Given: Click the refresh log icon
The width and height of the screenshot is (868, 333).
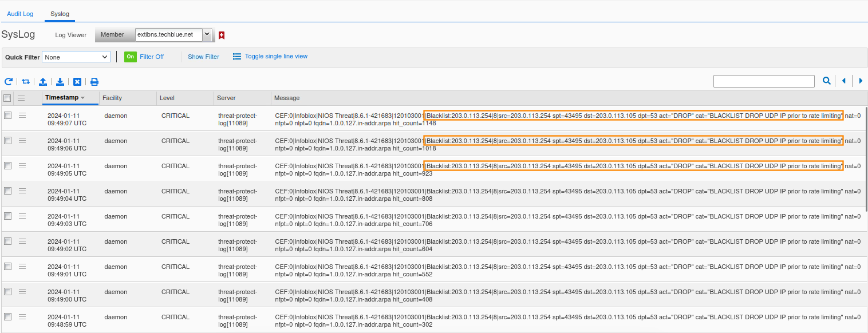Looking at the screenshot, I should (9, 82).
